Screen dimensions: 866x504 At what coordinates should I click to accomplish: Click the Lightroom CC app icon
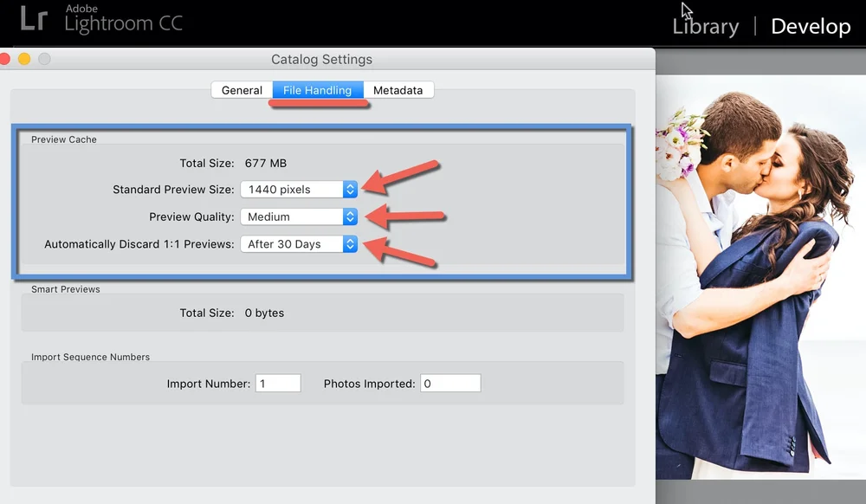(x=35, y=17)
